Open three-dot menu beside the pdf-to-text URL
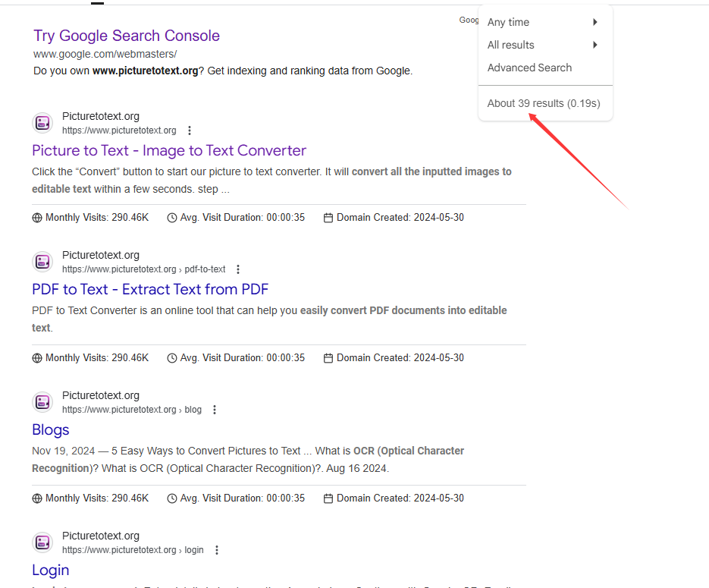This screenshot has height=588, width=709. (x=238, y=269)
